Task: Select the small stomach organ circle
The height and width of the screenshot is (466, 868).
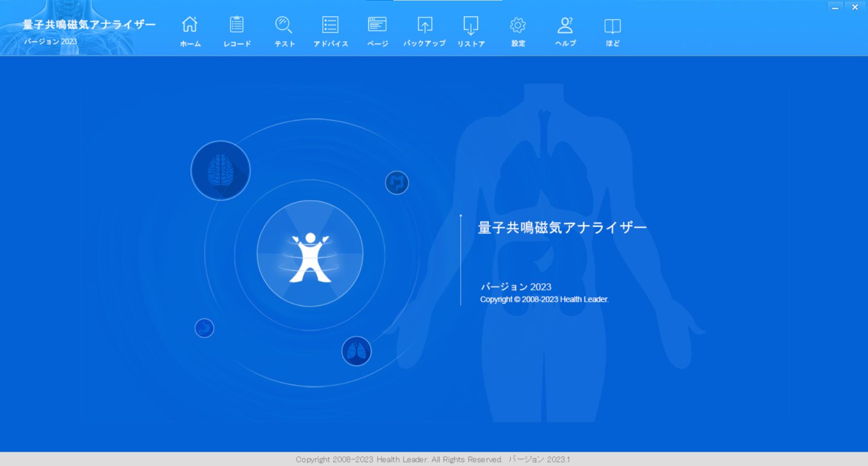Action: point(204,328)
